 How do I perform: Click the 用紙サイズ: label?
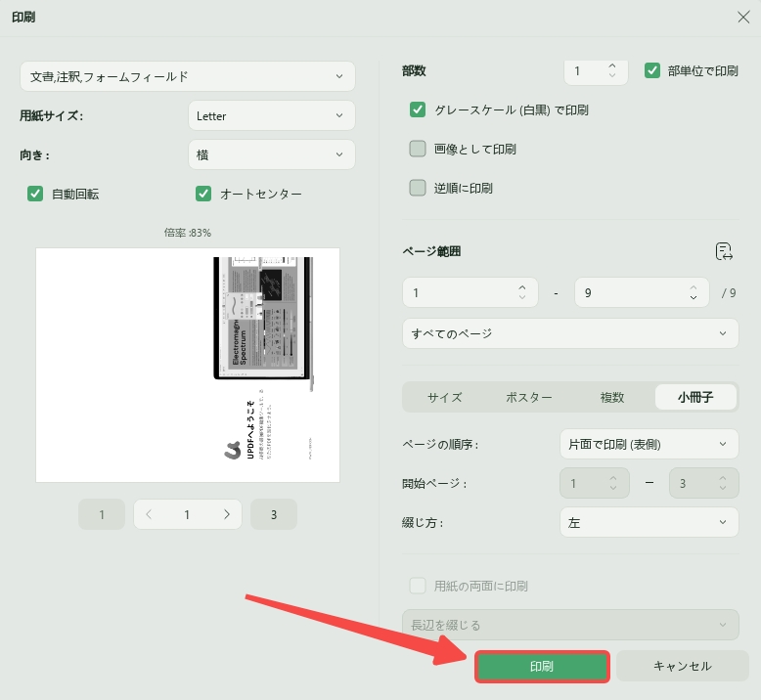click(51, 116)
